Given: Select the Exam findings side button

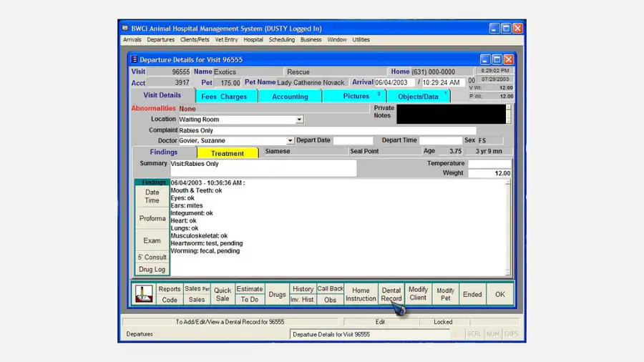Looking at the screenshot, I should click(x=152, y=240).
